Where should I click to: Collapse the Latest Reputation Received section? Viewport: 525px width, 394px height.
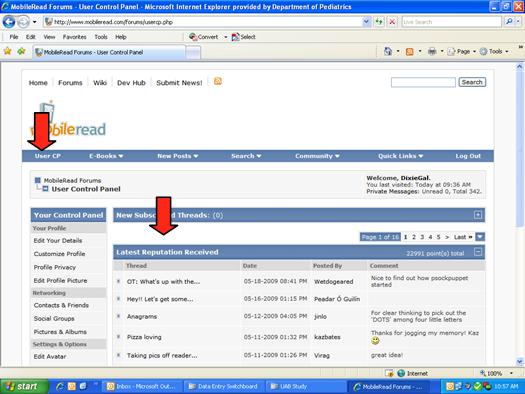(478, 252)
